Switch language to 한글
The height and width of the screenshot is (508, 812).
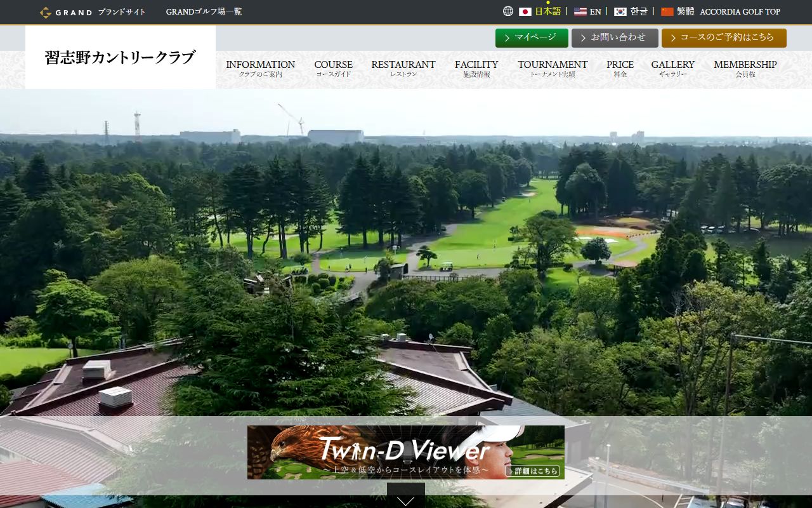pos(639,11)
